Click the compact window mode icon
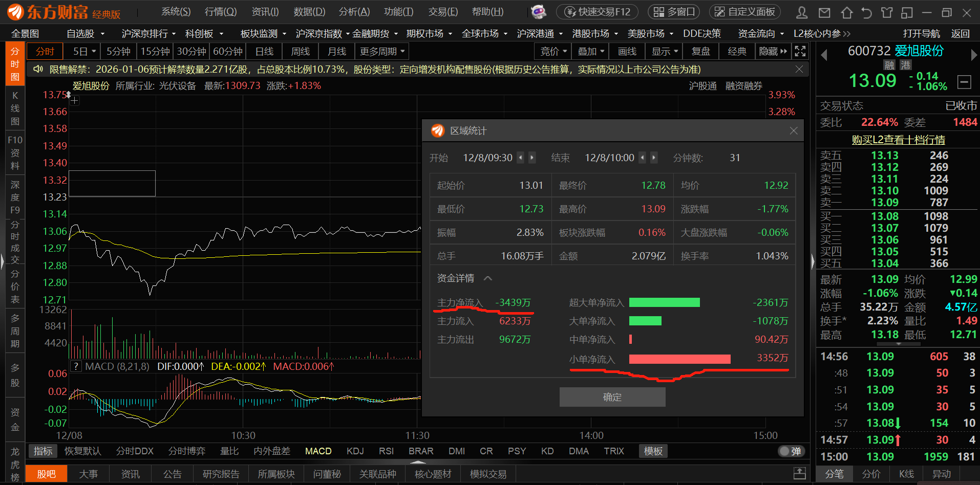980x485 pixels. pyautogui.click(x=907, y=12)
